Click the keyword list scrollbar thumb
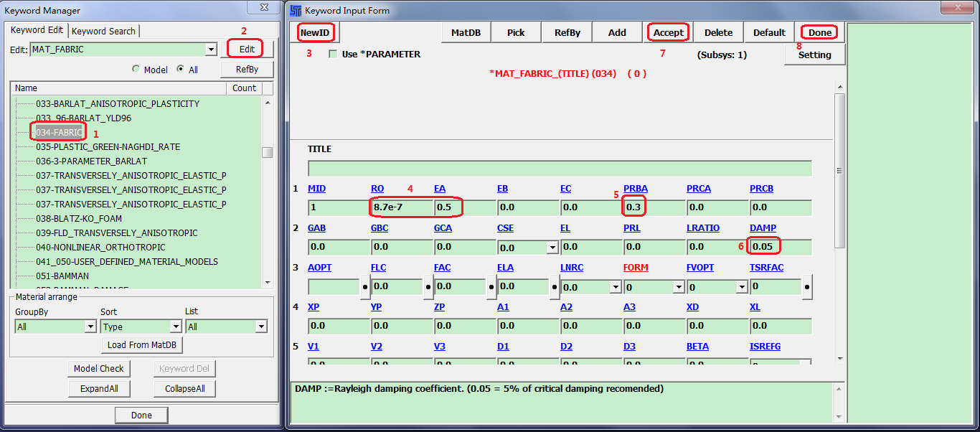 (267, 152)
